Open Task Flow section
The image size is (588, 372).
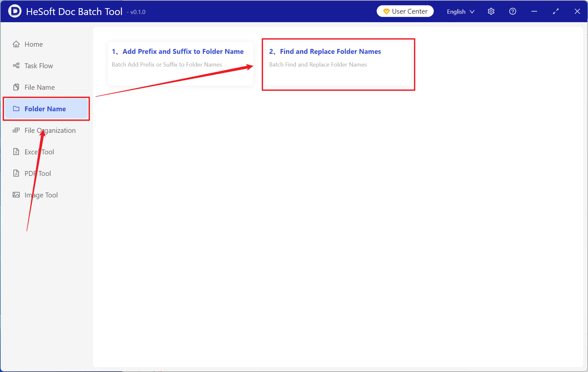coord(46,66)
